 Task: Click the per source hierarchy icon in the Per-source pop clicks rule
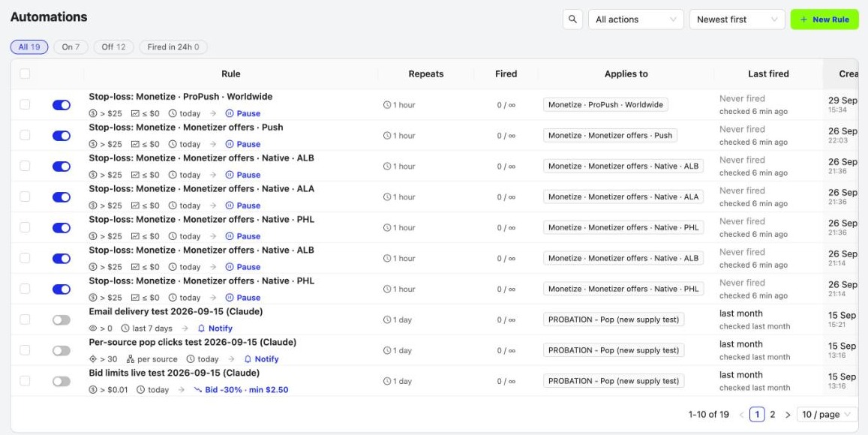(131, 359)
